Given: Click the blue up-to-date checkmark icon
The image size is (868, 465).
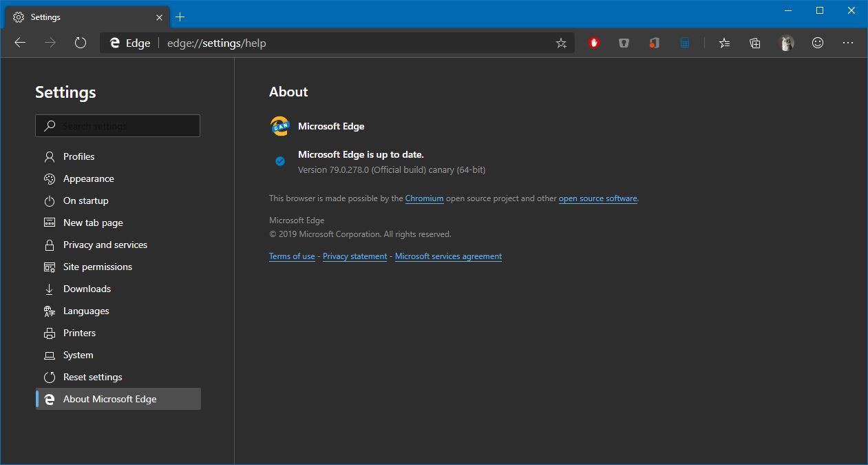Looking at the screenshot, I should (280, 161).
